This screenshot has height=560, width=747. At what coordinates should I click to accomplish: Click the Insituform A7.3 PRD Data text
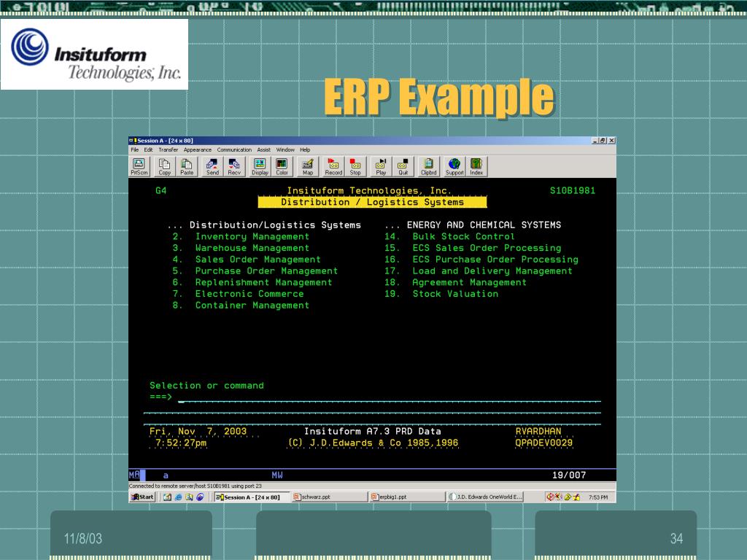click(372, 432)
